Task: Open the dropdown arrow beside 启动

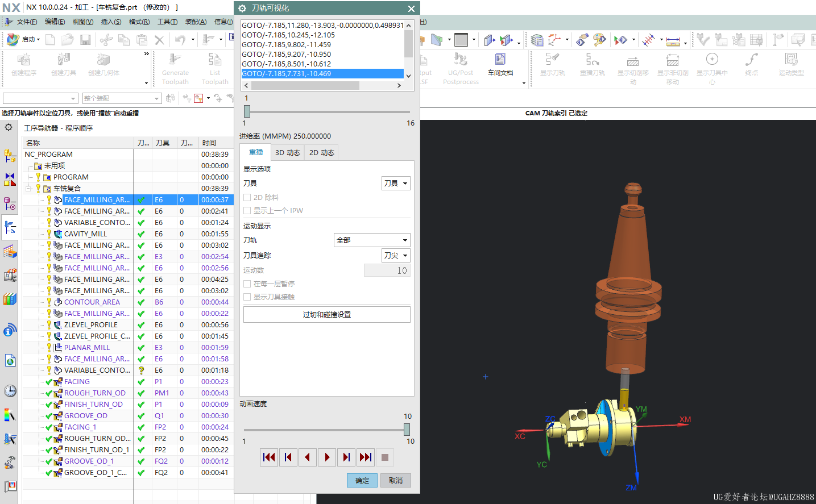Action: click(39, 40)
